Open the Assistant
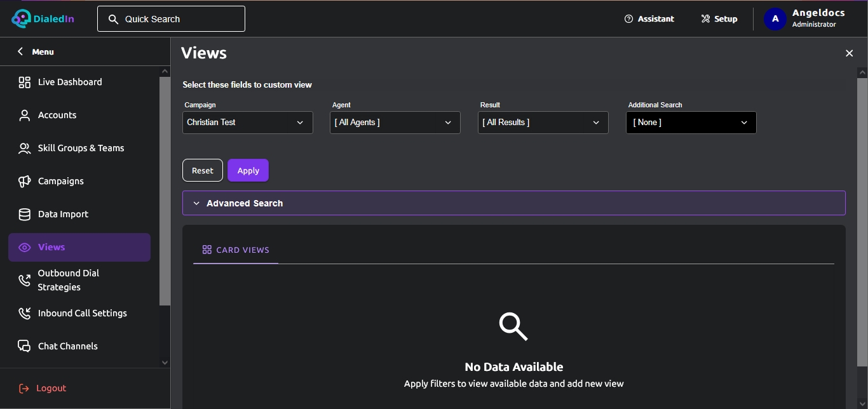The width and height of the screenshot is (868, 409). click(649, 19)
